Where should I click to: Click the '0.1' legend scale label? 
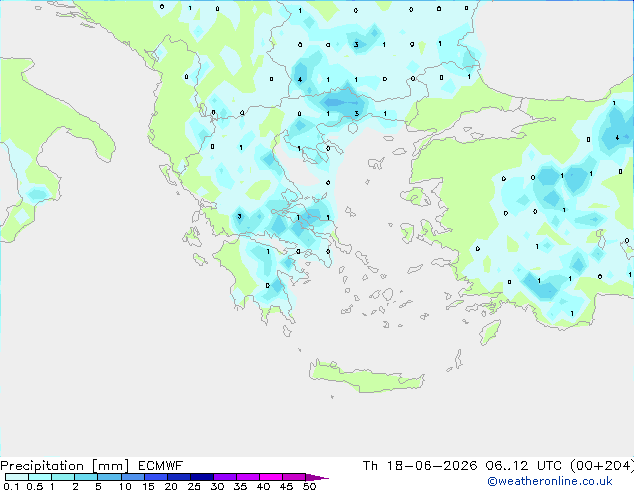(10, 486)
